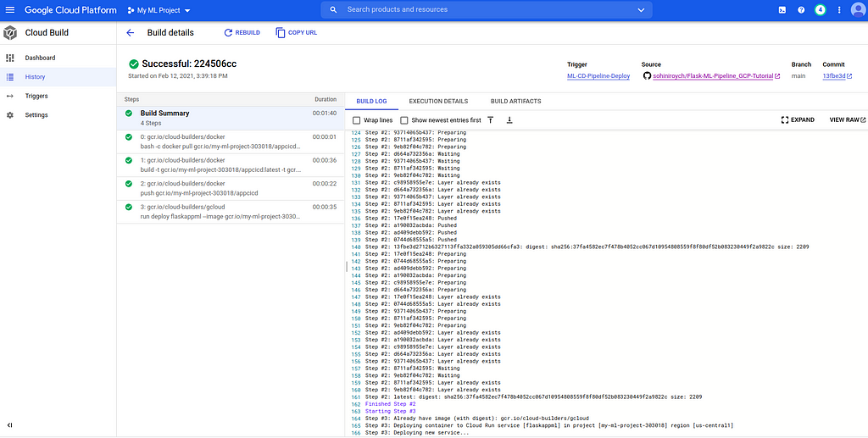Open Triggers in the sidebar

[x=58, y=96]
